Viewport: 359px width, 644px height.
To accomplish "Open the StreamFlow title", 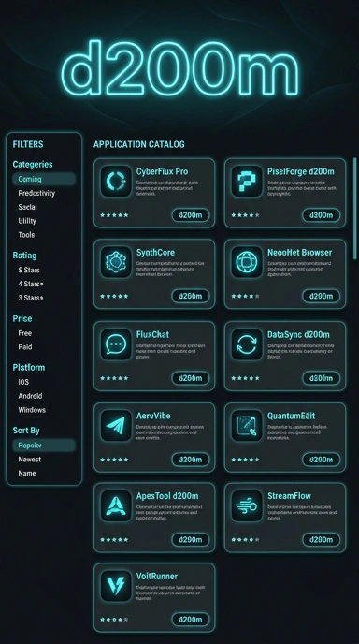I will 289,496.
